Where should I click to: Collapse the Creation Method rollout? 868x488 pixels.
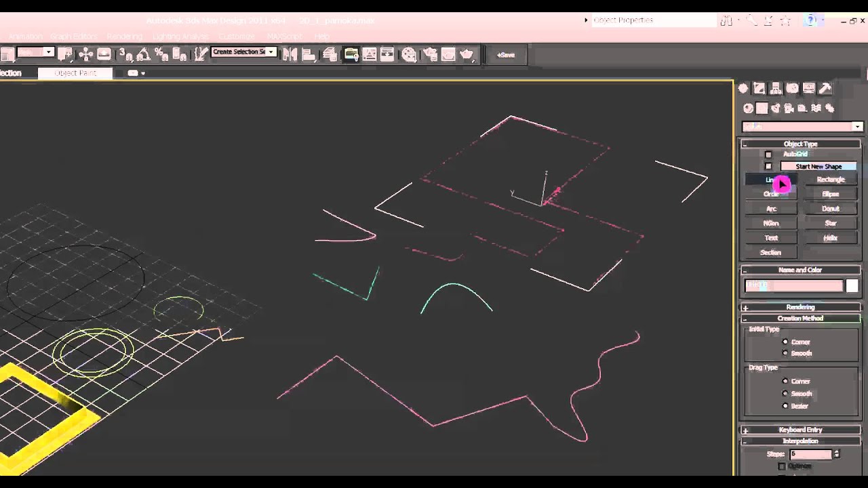(800, 318)
